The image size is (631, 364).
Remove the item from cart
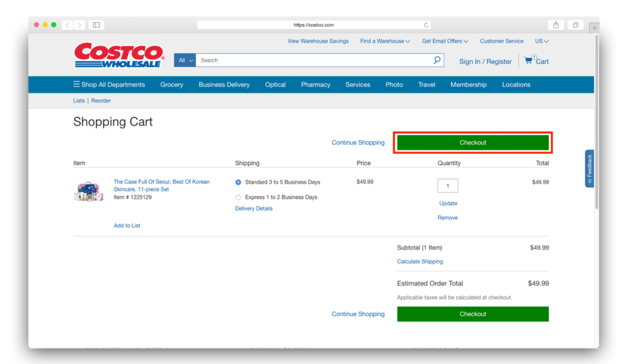click(447, 217)
